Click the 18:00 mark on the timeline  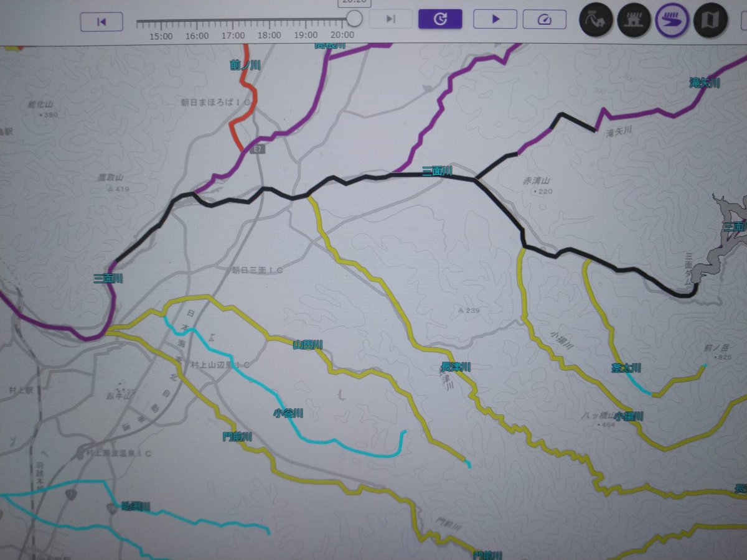pos(270,35)
